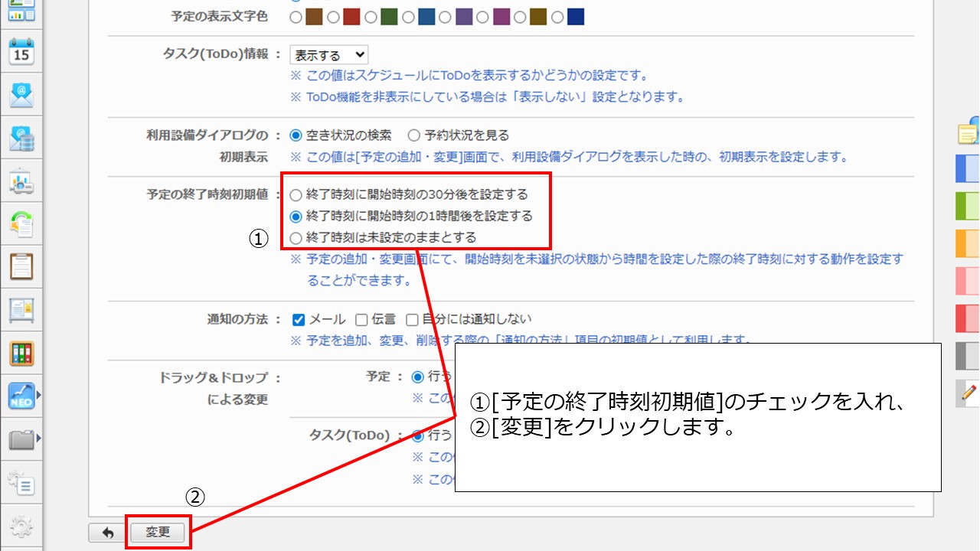
Task: Click the pencil edit icon on right edge
Action: (969, 393)
